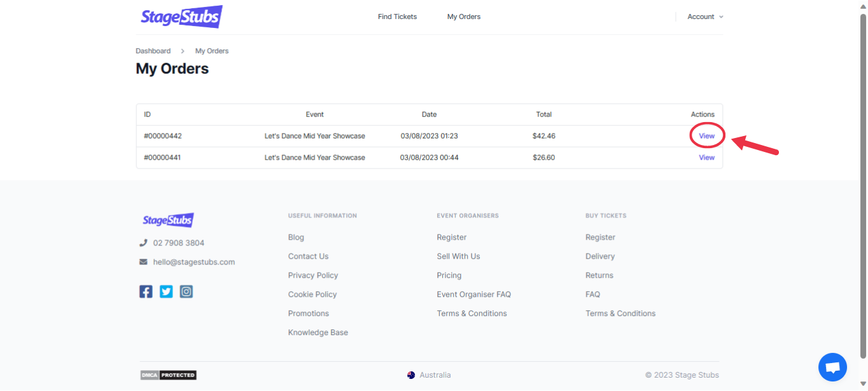The image size is (868, 391).
Task: Open Event Organiser FAQ link
Action: click(473, 294)
